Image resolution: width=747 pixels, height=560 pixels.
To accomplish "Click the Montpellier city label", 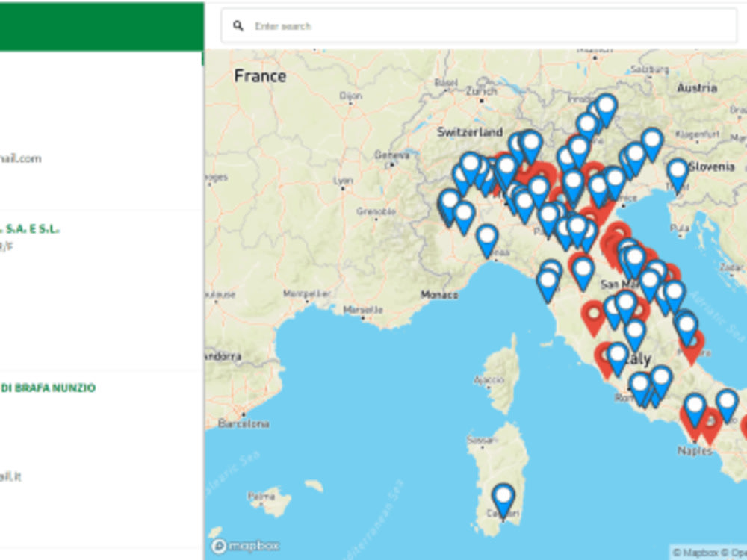I will (307, 293).
